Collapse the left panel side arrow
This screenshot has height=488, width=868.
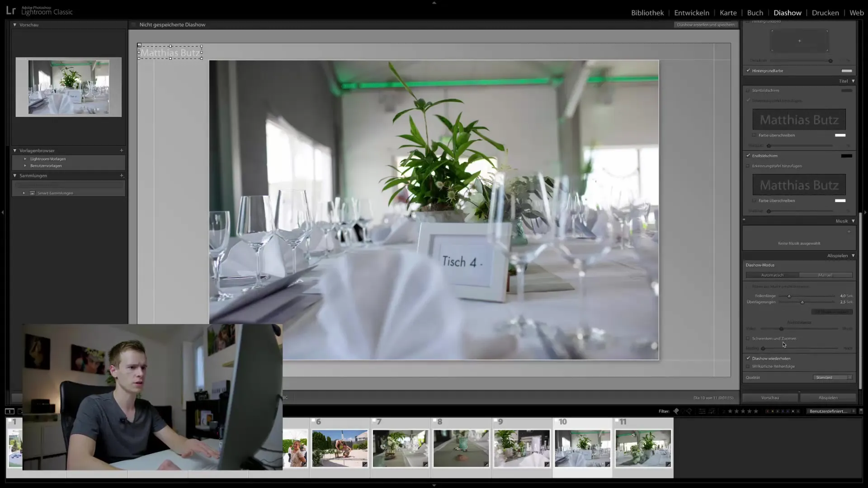click(3, 212)
